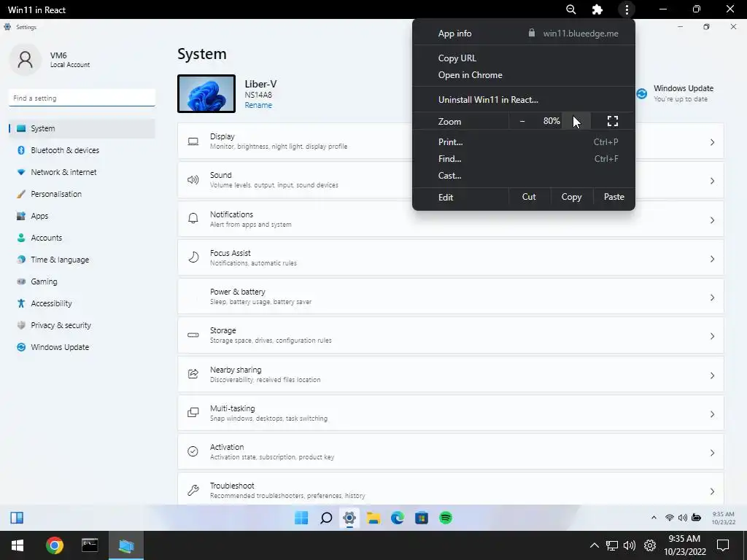Image resolution: width=747 pixels, height=560 pixels.
Task: Expand the Notifications row chevron
Action: [x=712, y=220]
